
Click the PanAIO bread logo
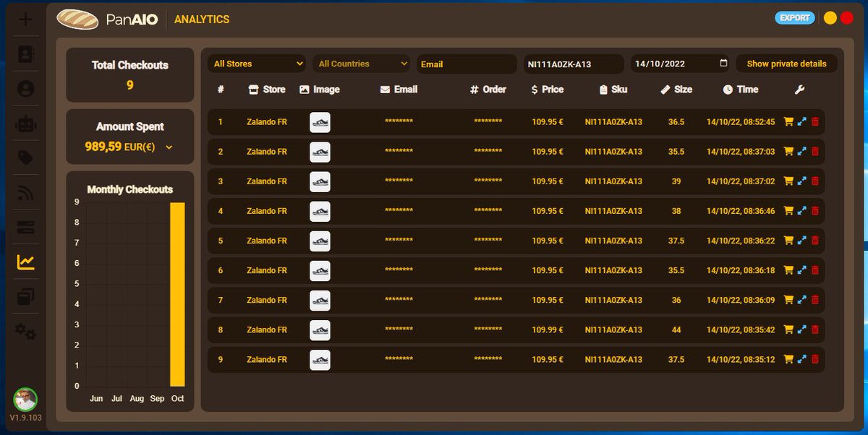click(77, 20)
